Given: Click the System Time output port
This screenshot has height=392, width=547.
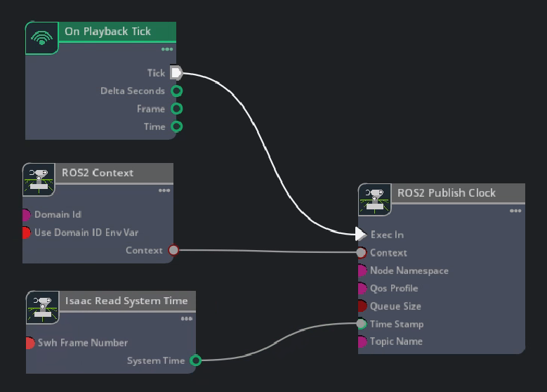Looking at the screenshot, I should point(196,360).
